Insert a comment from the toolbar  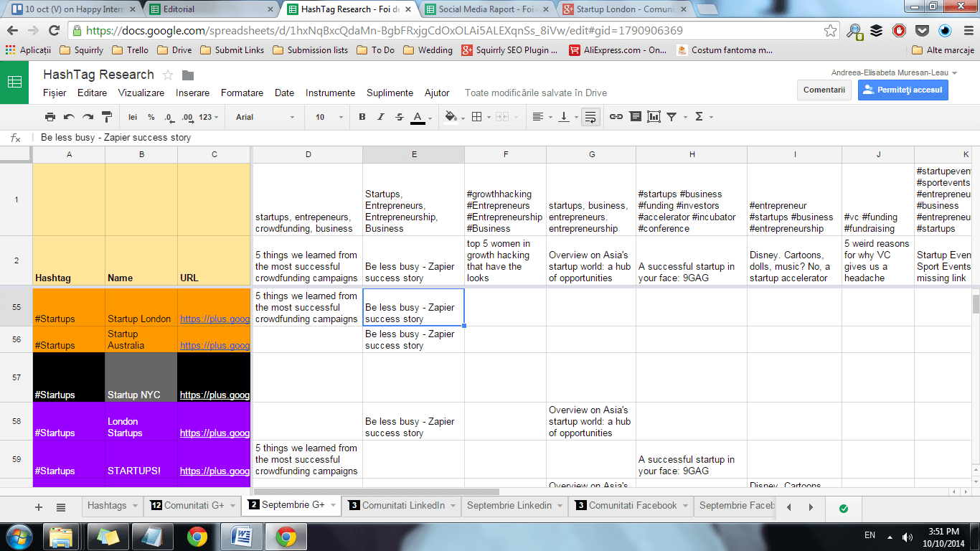(635, 117)
